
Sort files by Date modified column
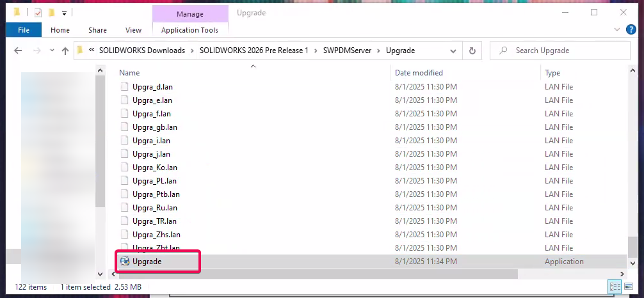coord(419,73)
